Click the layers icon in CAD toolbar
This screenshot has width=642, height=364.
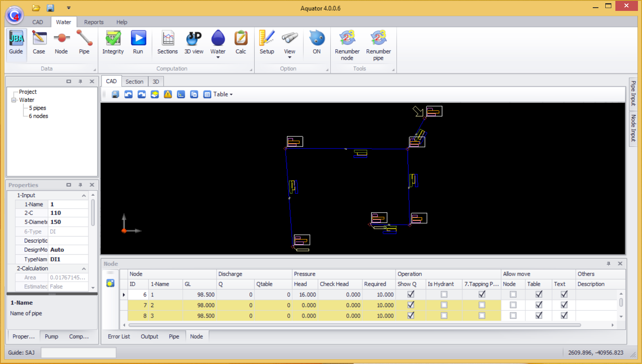click(x=155, y=94)
